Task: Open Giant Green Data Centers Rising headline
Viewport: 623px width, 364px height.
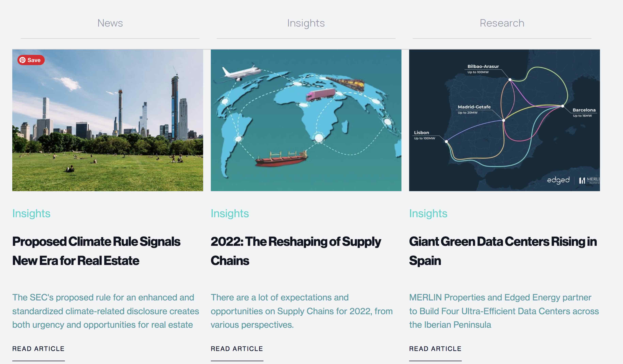Action: click(503, 251)
